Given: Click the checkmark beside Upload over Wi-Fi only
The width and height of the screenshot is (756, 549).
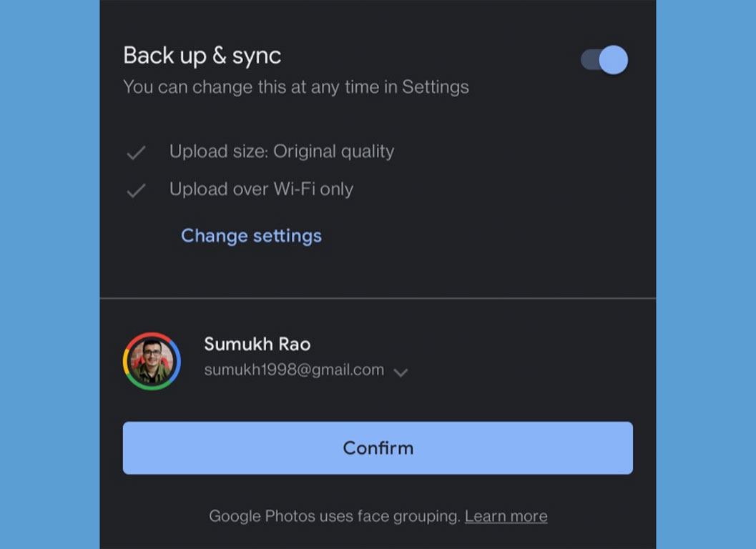Looking at the screenshot, I should pos(136,190).
